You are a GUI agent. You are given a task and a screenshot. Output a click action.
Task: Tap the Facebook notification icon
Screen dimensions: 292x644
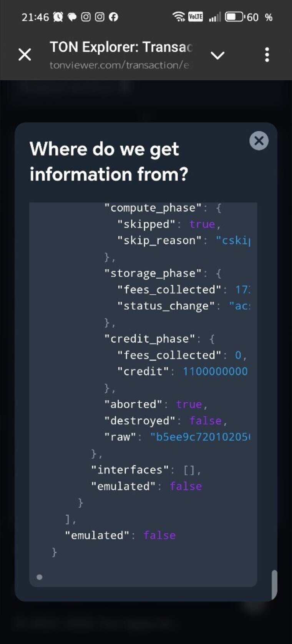(x=113, y=17)
